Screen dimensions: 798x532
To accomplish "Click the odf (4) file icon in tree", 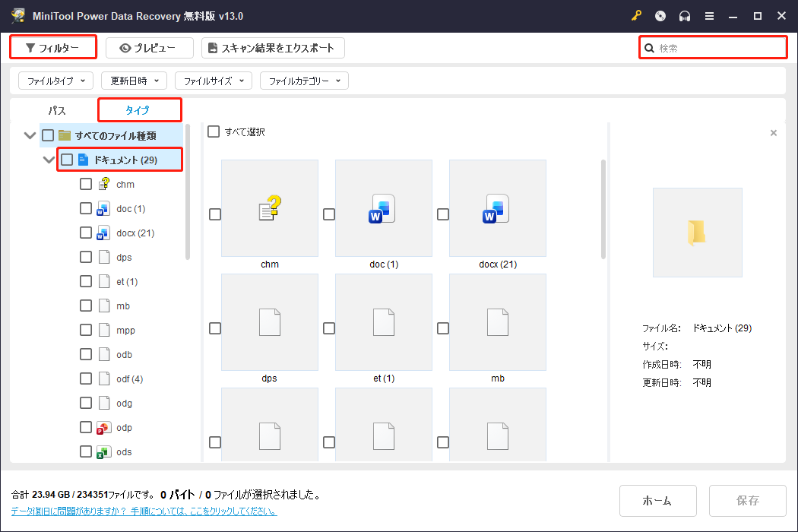I will tap(104, 378).
